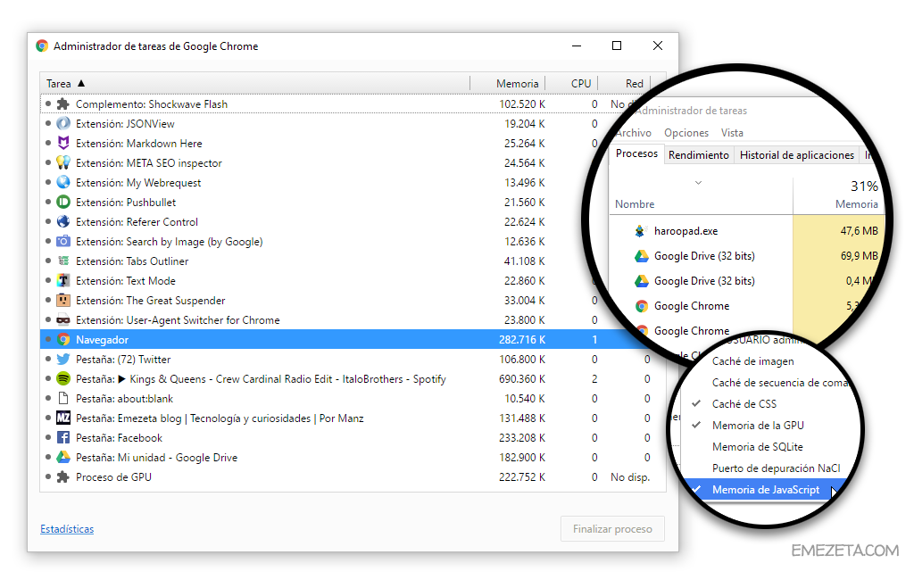Switch to the Rendimiento tab
Screen dimensions: 914x588
[x=698, y=155]
